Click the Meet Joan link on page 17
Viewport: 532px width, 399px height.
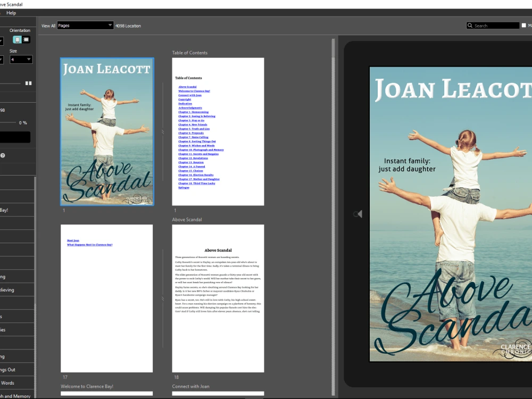click(73, 240)
